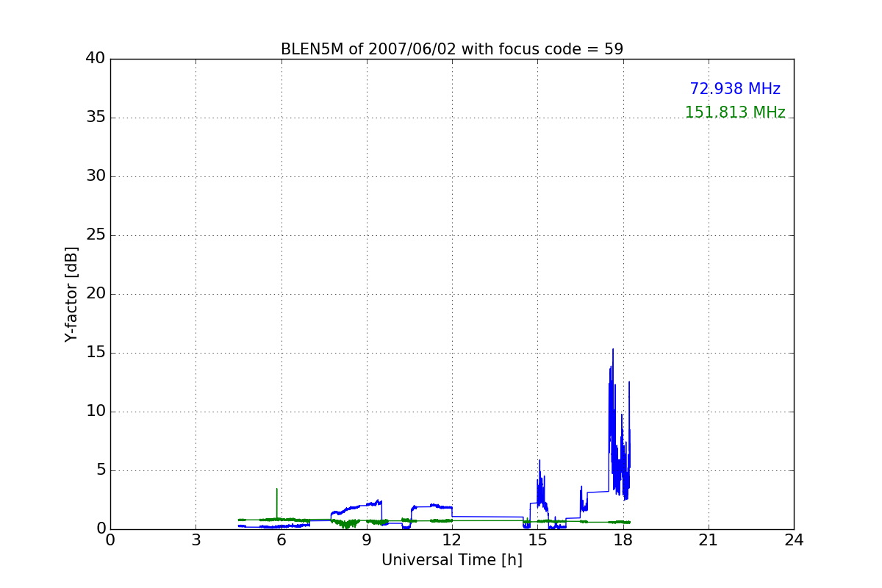This screenshot has width=882, height=588.
Task: Click x-axis tick label 18
Action: 623,540
